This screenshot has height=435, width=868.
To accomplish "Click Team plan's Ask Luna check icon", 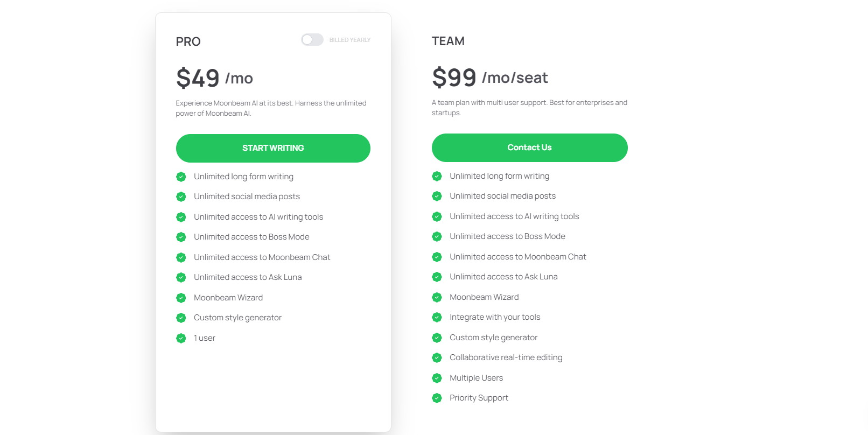I will coord(437,277).
